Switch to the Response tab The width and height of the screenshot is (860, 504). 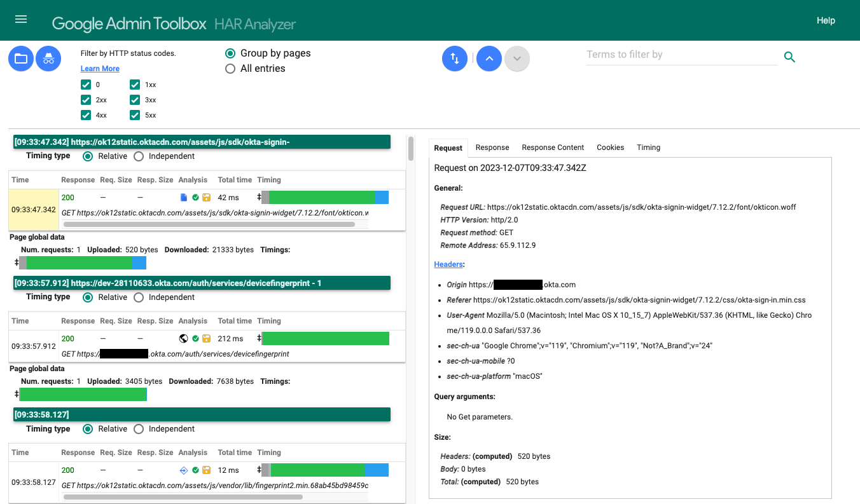[492, 147]
